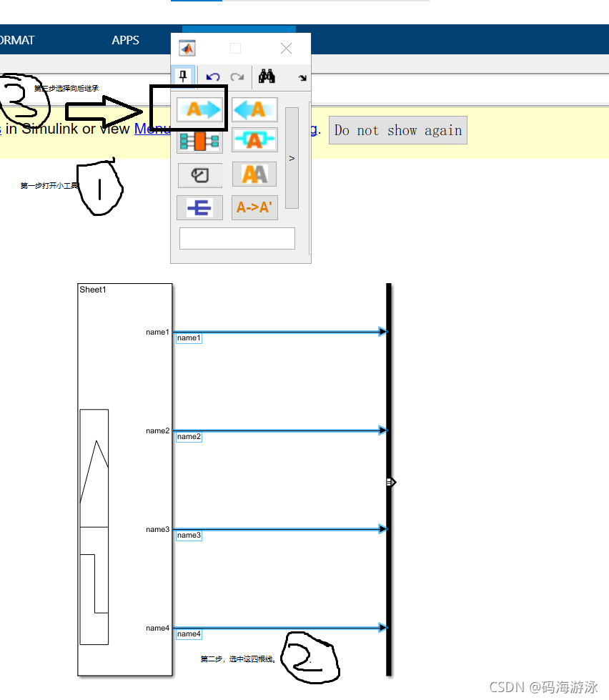The width and height of the screenshot is (609, 700).
Task: Click the bus creator block icon
Action: click(x=199, y=142)
